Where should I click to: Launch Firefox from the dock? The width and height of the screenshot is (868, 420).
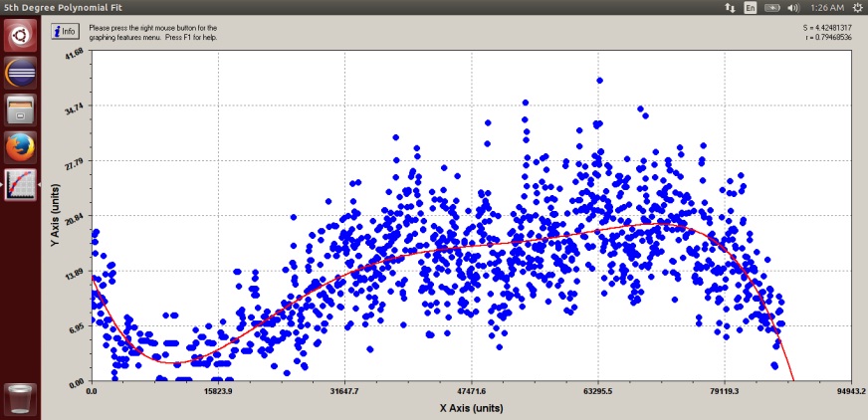point(20,147)
